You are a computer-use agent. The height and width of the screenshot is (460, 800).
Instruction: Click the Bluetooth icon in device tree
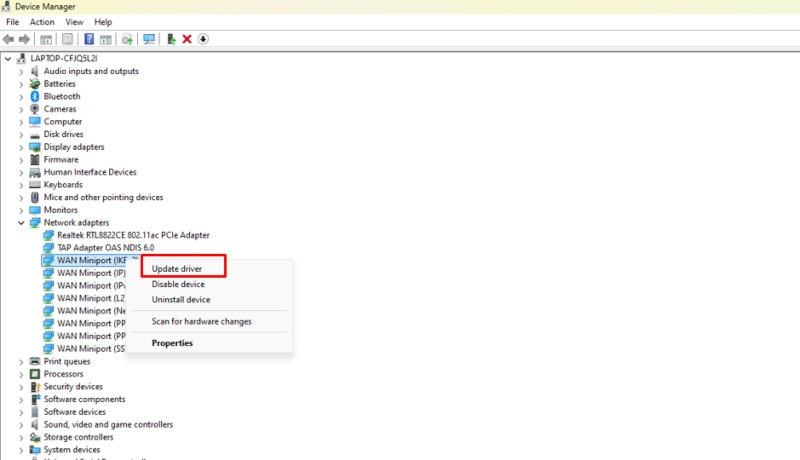35,97
